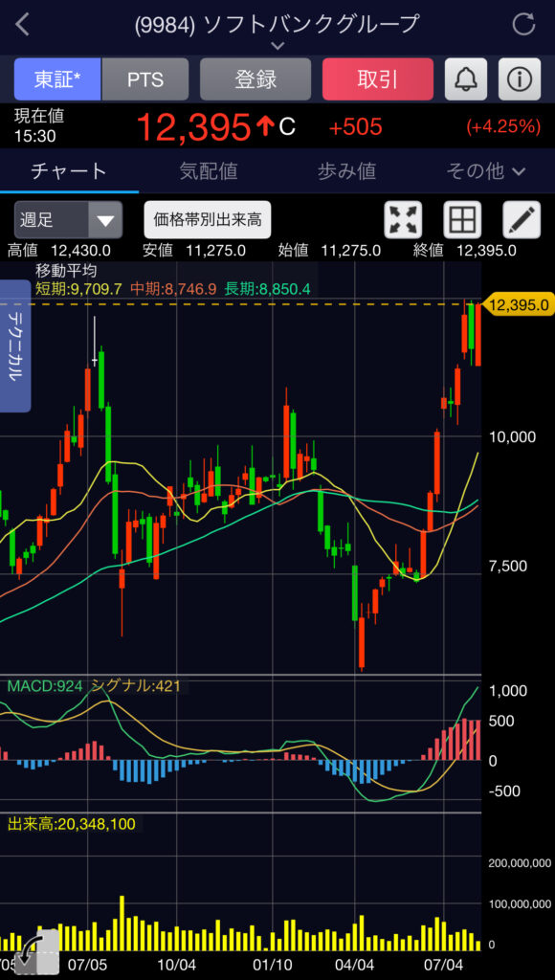Tap 中期:8,746.9 moving average label
The height and width of the screenshot is (980, 555).
(173, 288)
